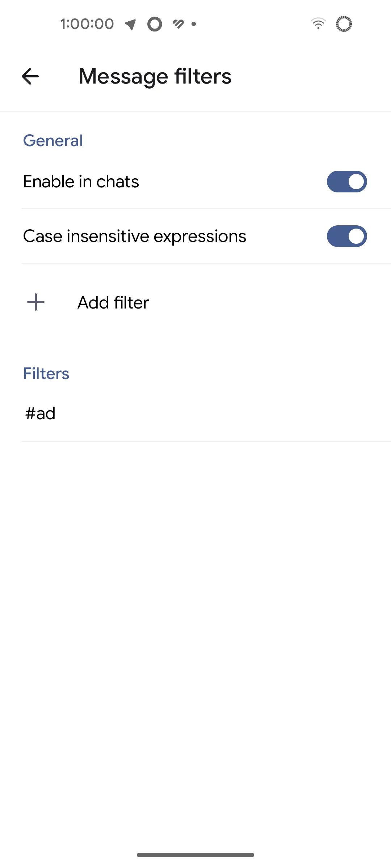
Task: Tap the clock showing 1:00:00
Action: tap(87, 24)
